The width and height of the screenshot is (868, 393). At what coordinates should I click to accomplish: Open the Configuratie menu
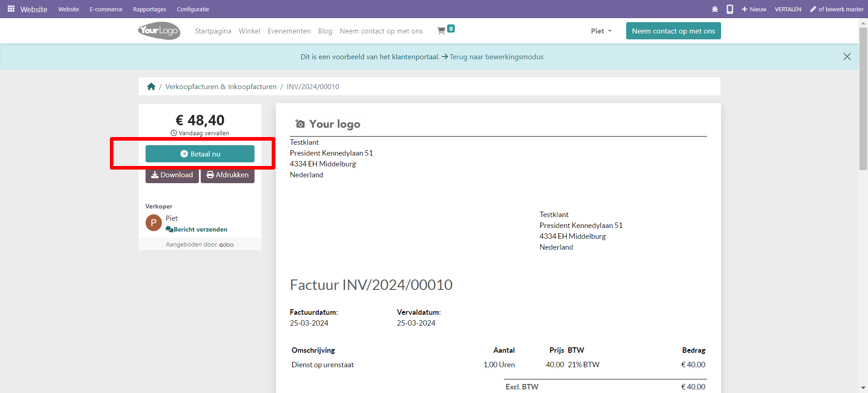[193, 9]
